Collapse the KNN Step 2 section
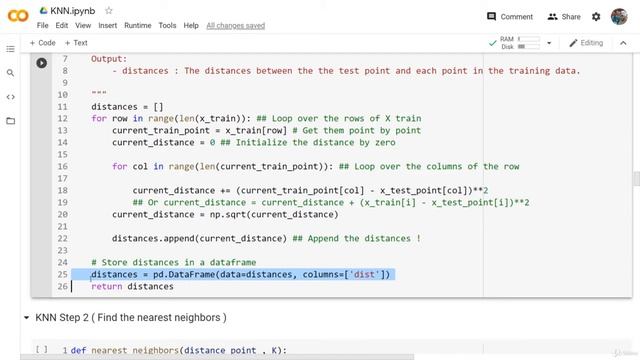Image resolution: width=640 pixels, height=360 pixels. 27,318
